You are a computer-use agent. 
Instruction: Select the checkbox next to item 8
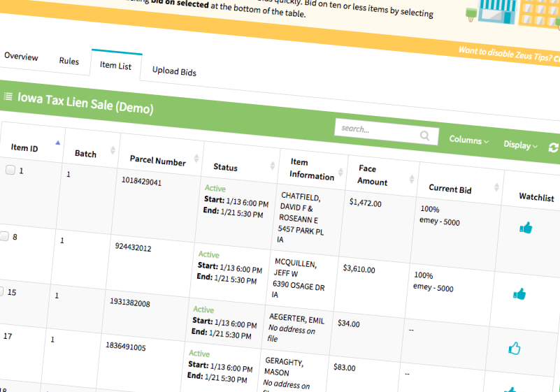click(x=4, y=236)
